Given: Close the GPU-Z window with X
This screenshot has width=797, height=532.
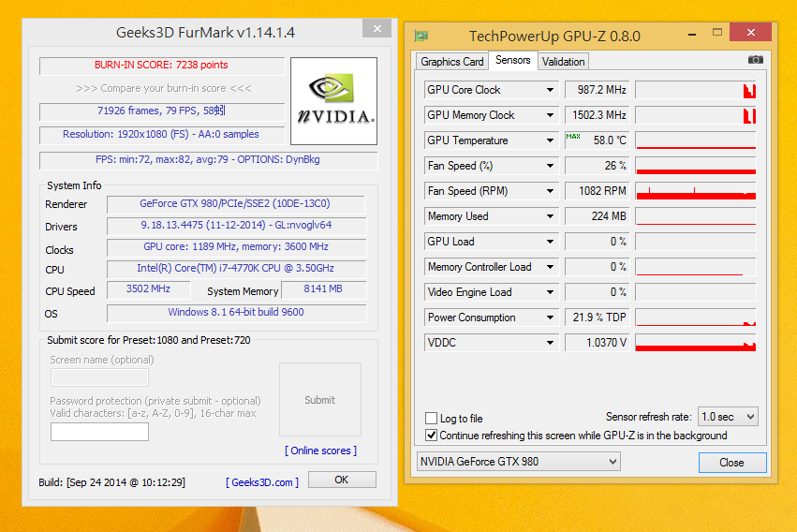Looking at the screenshot, I should click(x=750, y=33).
